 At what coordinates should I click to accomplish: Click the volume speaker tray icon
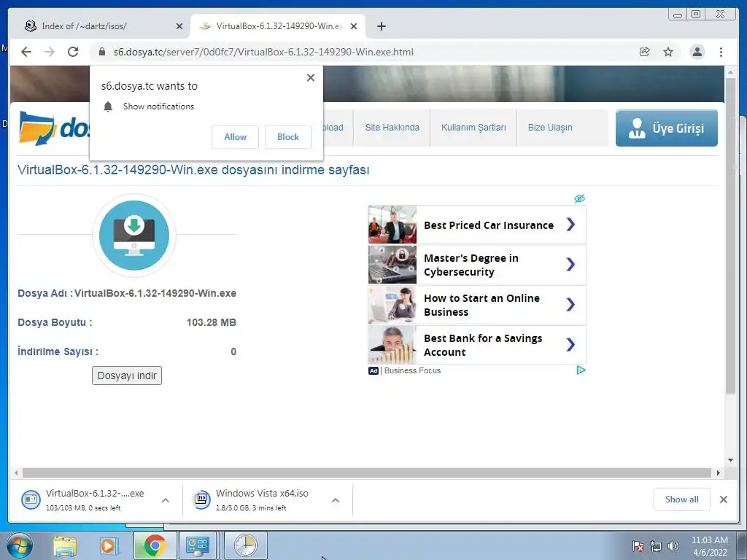(x=673, y=546)
